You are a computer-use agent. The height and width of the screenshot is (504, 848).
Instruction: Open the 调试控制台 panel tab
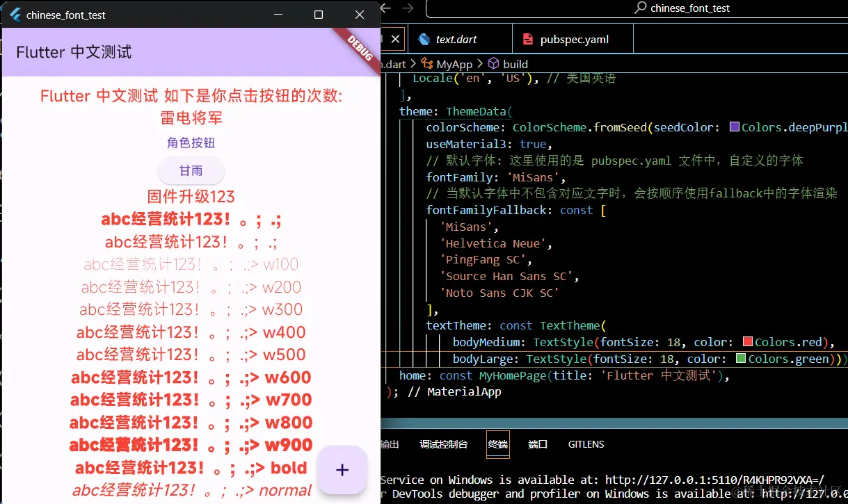point(444,444)
